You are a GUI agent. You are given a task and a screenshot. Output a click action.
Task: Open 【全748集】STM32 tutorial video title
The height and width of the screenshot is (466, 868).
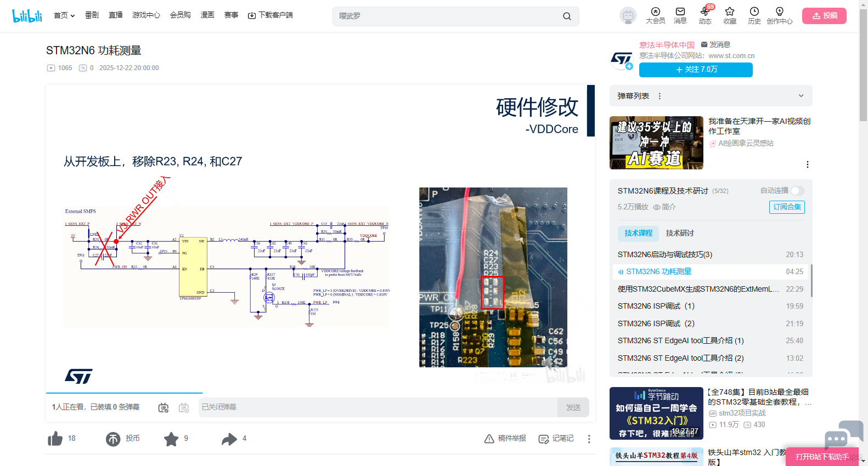(x=760, y=397)
